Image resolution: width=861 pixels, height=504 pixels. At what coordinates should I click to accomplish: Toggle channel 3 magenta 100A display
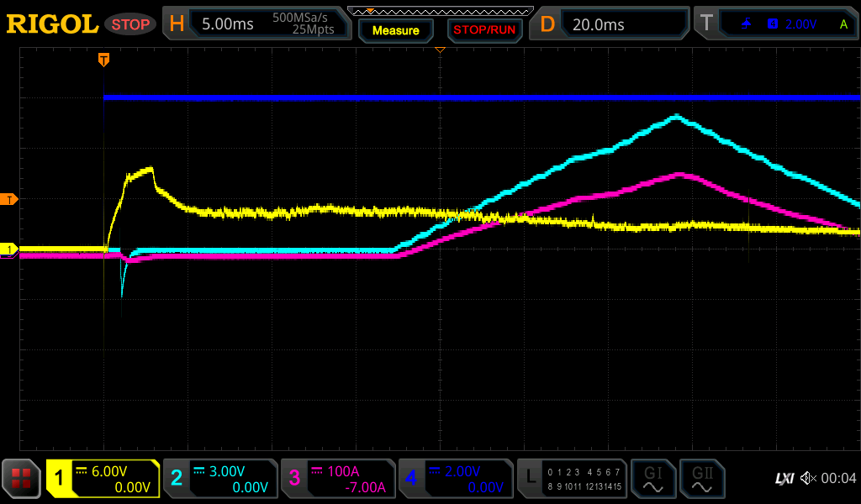pyautogui.click(x=338, y=479)
